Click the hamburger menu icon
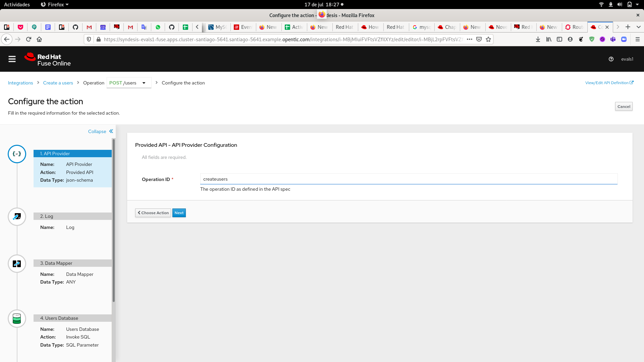 point(11,59)
